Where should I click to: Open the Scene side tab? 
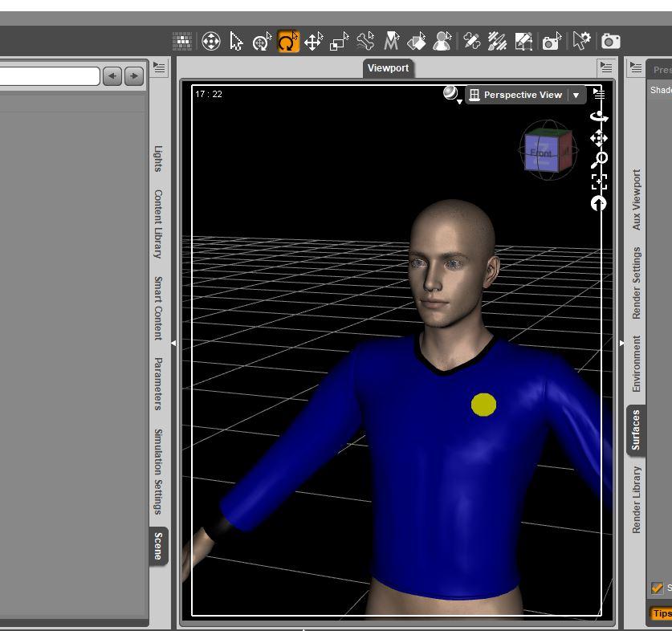(x=159, y=546)
